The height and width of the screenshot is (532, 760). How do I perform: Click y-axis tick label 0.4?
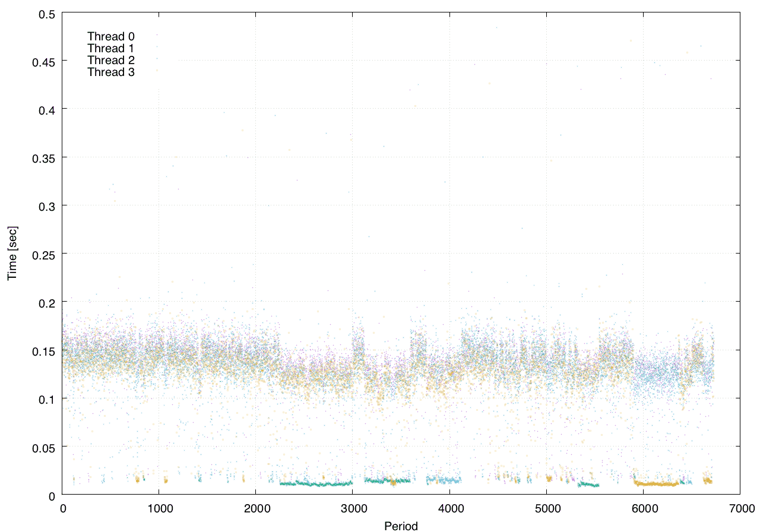click(48, 109)
